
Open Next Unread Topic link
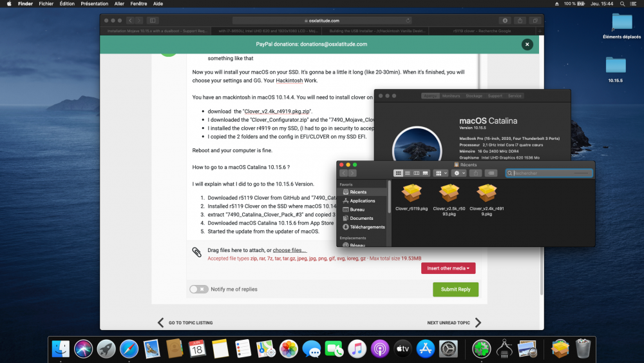[x=454, y=323]
